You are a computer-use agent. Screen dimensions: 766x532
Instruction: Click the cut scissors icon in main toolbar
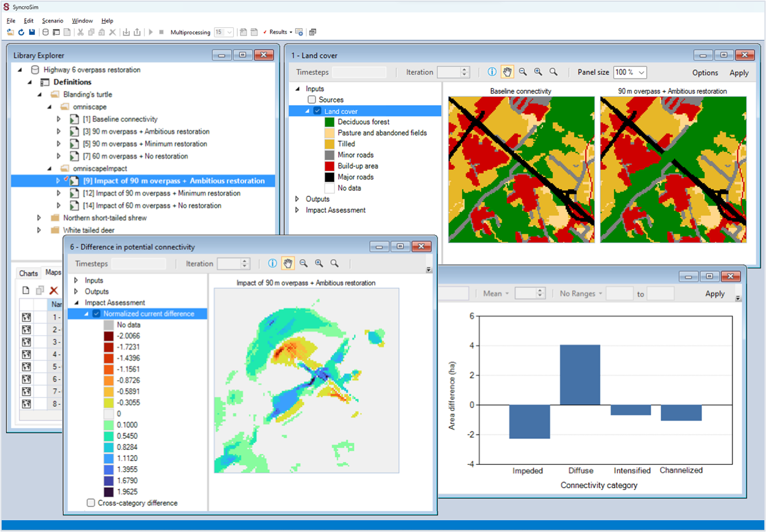pyautogui.click(x=80, y=32)
